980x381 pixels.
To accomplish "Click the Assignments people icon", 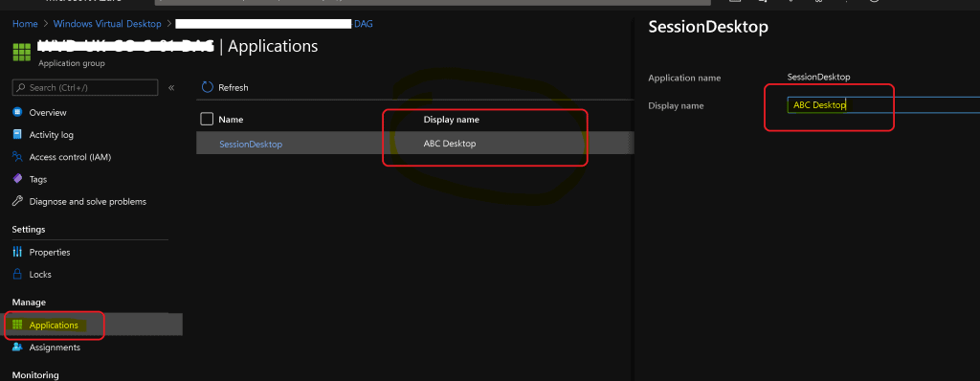I will click(x=17, y=347).
